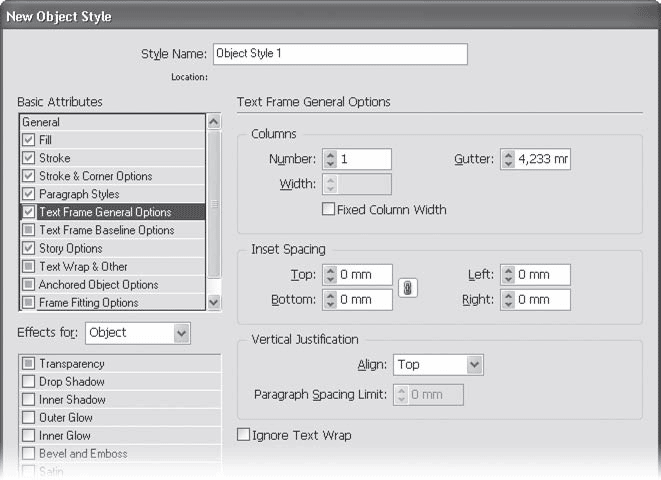Select the Paragraph Styles category
The image size is (661, 480).
point(79,194)
